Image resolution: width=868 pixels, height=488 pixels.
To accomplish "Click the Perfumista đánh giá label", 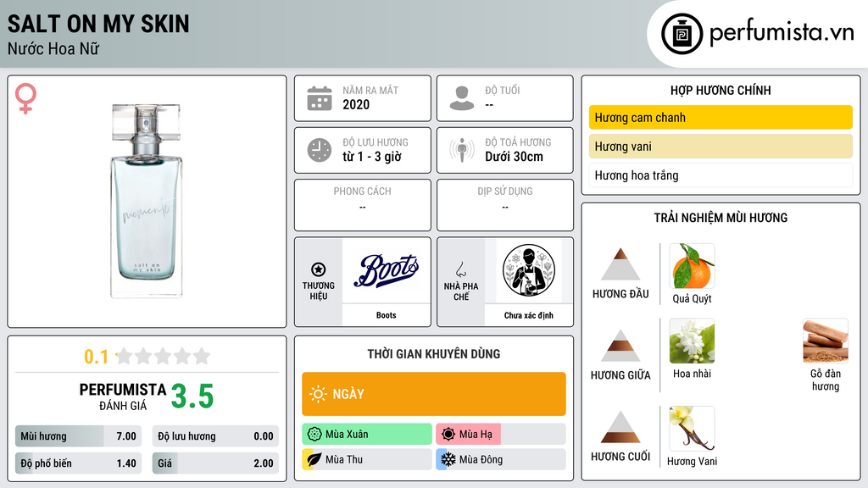I will pyautogui.click(x=123, y=396).
